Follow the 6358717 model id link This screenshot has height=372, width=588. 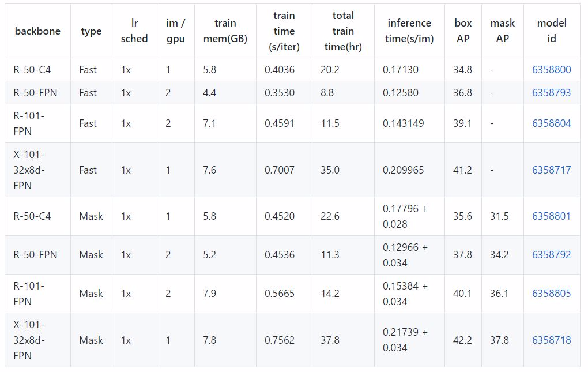(551, 170)
